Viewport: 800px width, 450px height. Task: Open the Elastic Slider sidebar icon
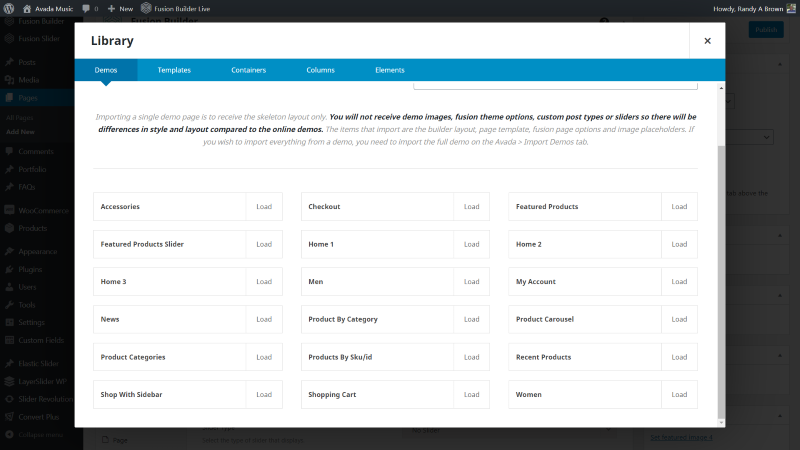point(9,364)
